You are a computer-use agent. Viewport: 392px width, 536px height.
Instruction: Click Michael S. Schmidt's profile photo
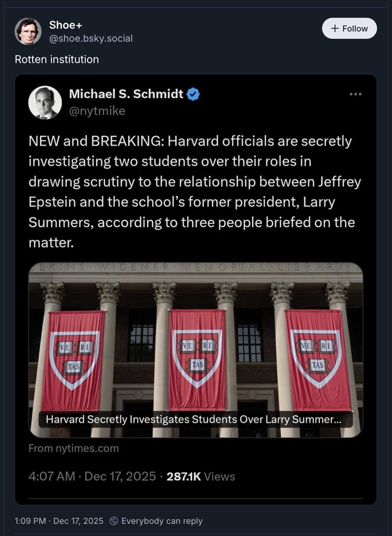(45, 102)
